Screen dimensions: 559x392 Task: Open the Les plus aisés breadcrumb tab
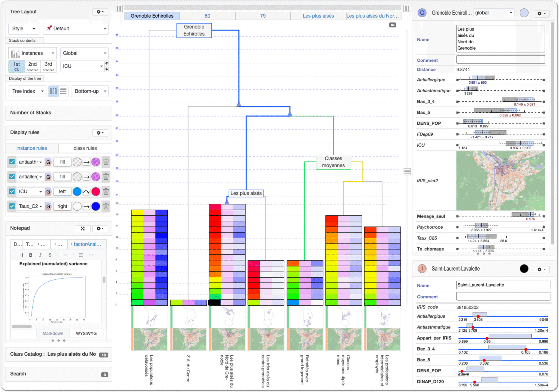tap(318, 16)
